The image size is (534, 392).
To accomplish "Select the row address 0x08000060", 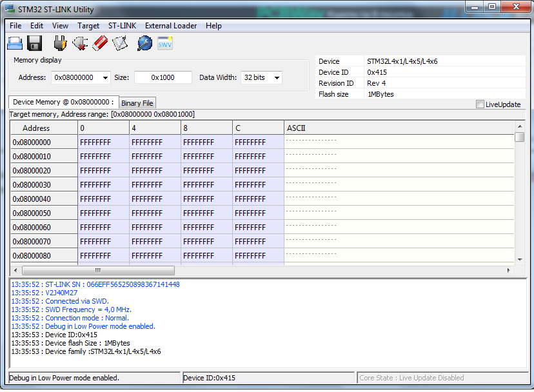I will coord(44,227).
